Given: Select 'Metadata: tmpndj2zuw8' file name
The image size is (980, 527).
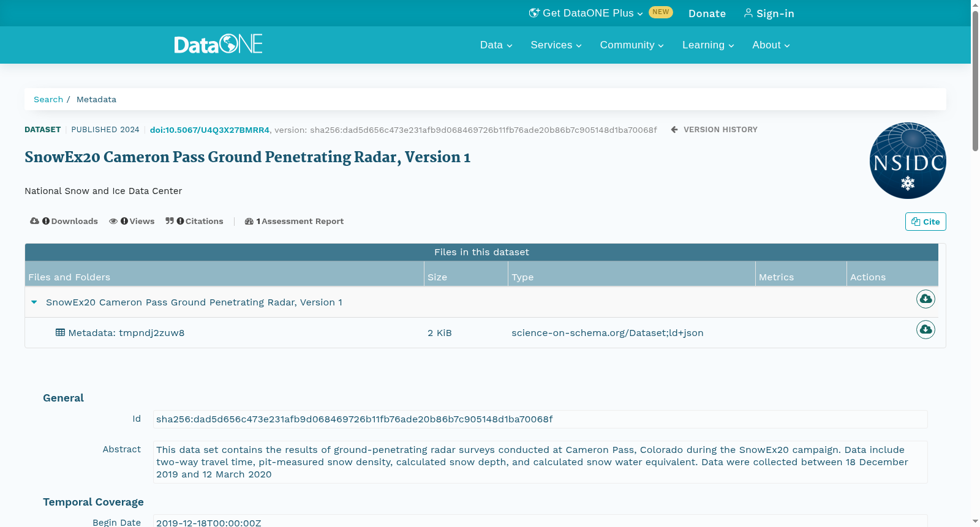Looking at the screenshot, I should click(x=126, y=333).
